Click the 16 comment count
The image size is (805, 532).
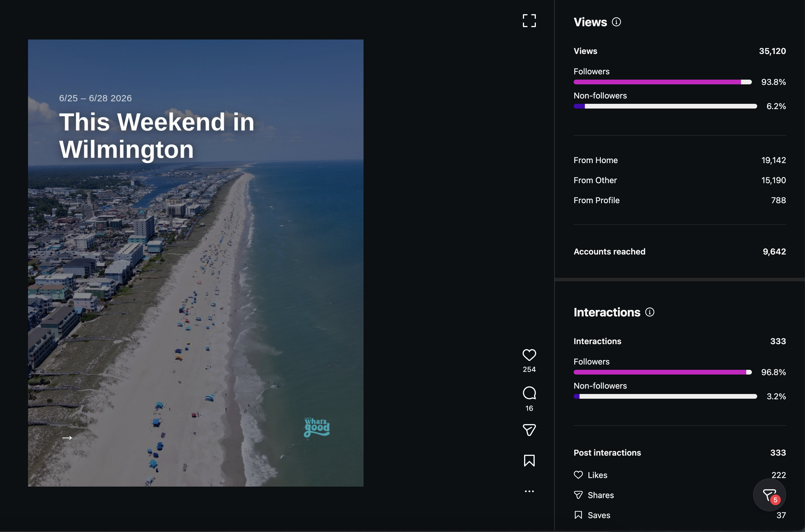529,408
